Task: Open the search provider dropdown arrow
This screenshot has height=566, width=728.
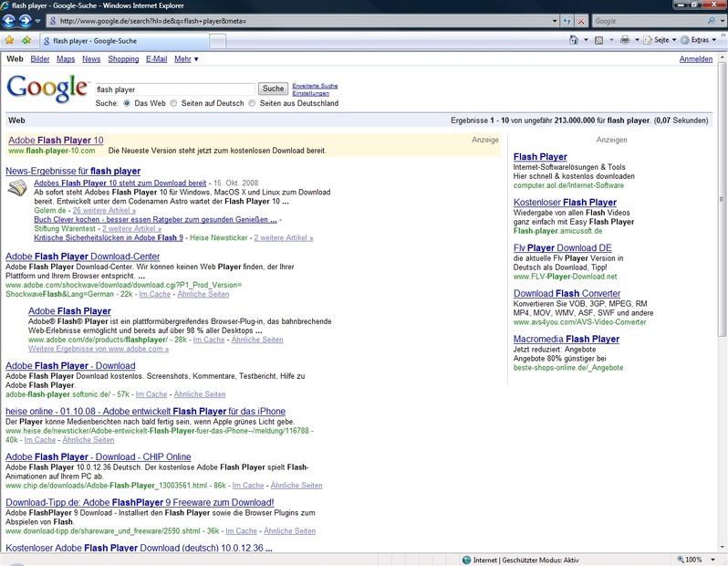Action: coord(722,21)
